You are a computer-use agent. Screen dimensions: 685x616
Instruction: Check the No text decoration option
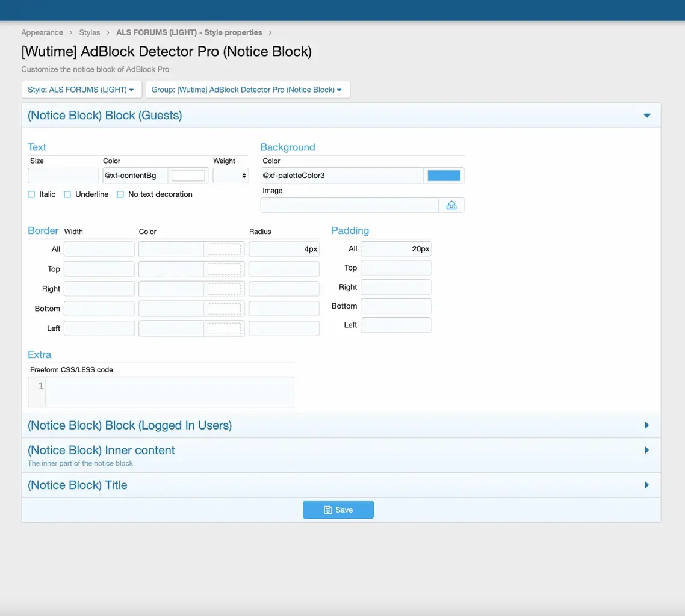pos(120,194)
